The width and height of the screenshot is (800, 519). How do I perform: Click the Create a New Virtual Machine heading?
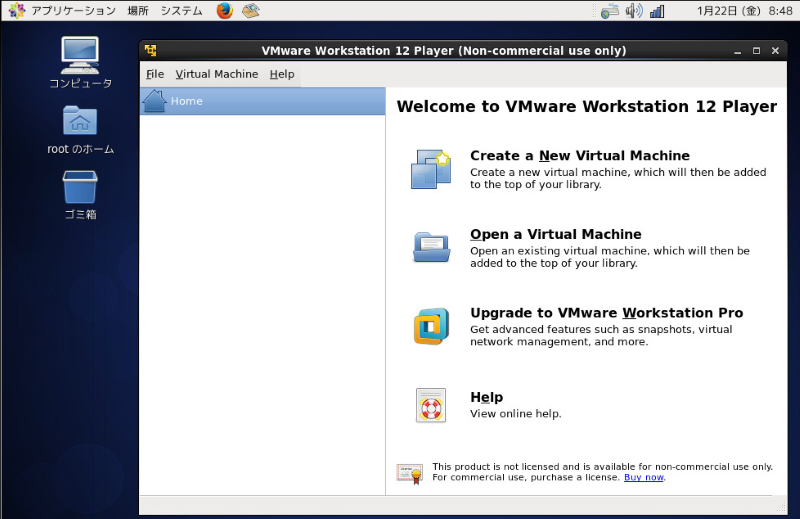pos(580,155)
